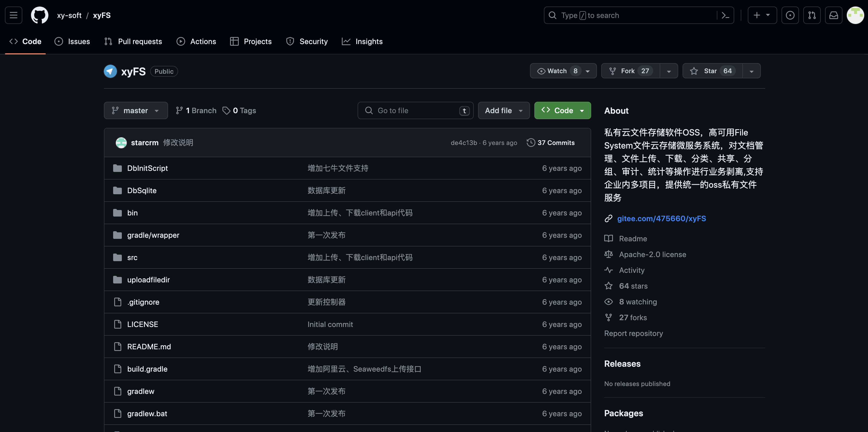This screenshot has height=432, width=868.
Task: Click the commits history clock icon
Action: click(531, 143)
